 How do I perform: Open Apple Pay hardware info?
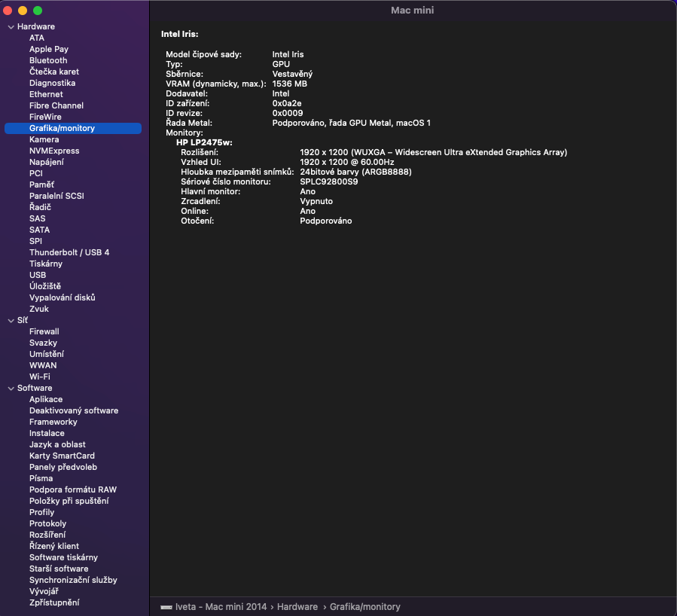[x=49, y=49]
